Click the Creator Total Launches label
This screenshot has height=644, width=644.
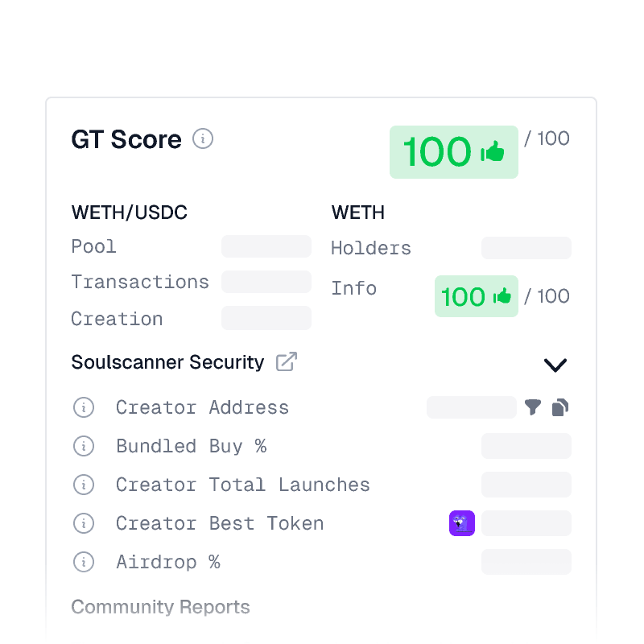coord(243,485)
